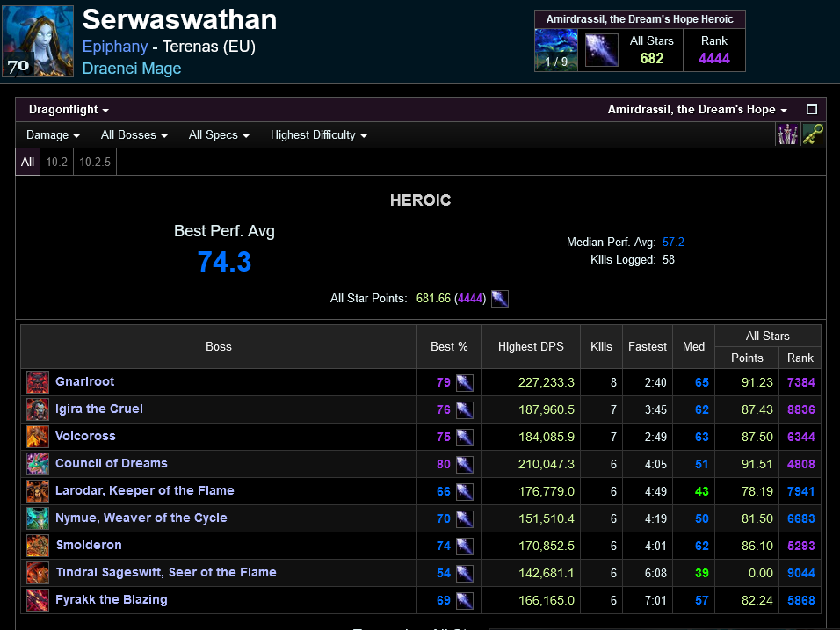This screenshot has height=630, width=840.
Task: Click the Larodar boss icon
Action: (x=38, y=491)
